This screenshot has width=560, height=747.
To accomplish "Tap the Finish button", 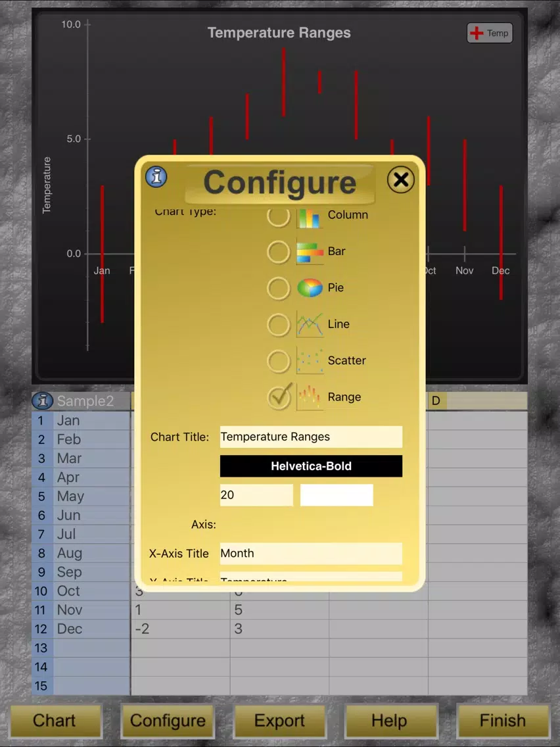I will coord(503,721).
